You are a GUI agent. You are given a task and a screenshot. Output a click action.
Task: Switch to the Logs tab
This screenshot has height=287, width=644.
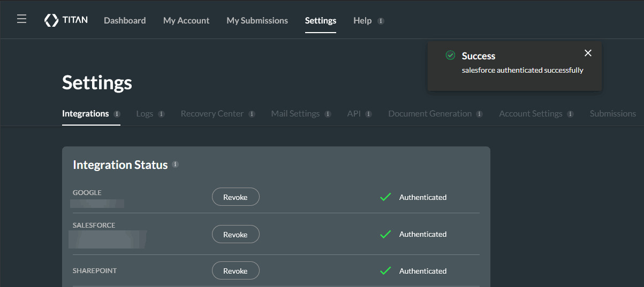145,113
